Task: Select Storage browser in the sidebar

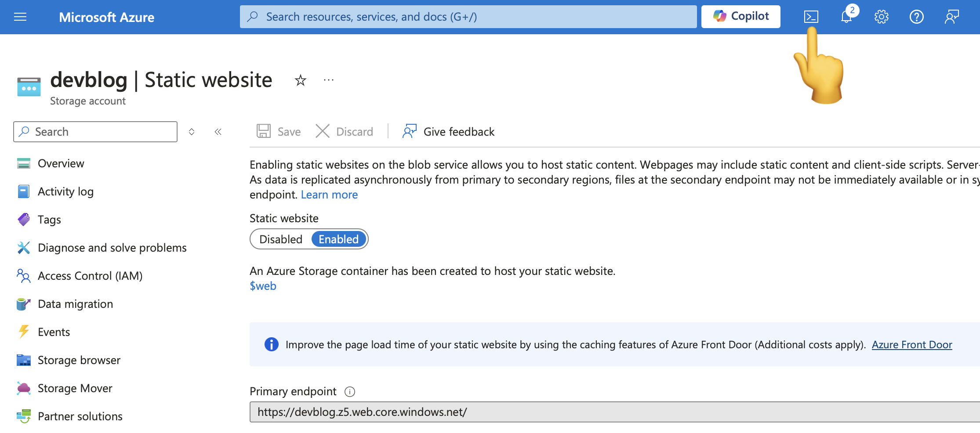Action: click(x=79, y=360)
